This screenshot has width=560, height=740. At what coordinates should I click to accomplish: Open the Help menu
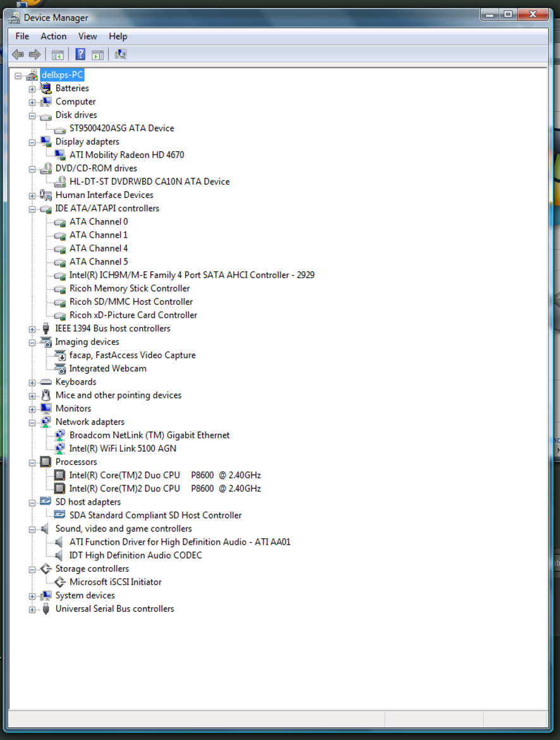[x=118, y=36]
